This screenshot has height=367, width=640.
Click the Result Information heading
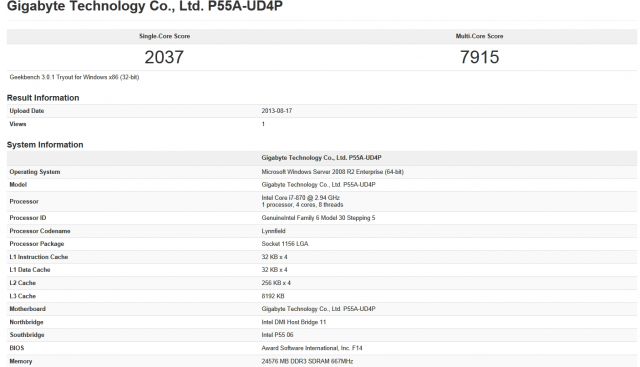pos(43,98)
